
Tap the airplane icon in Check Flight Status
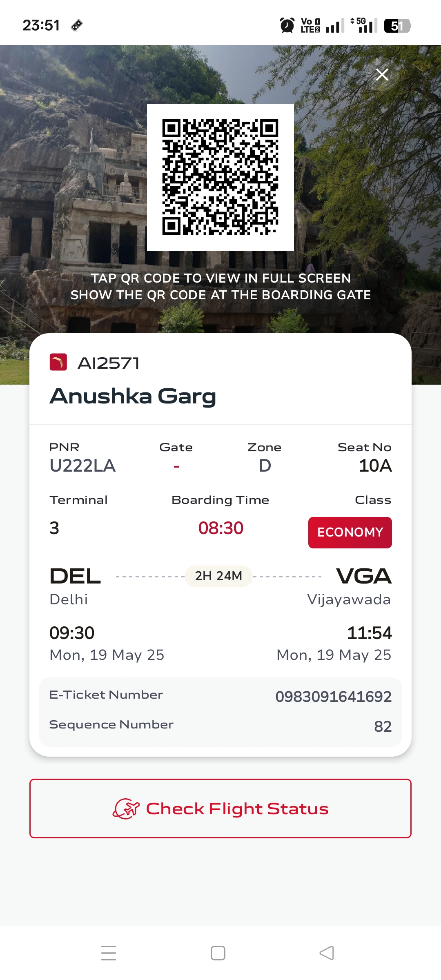(126, 808)
